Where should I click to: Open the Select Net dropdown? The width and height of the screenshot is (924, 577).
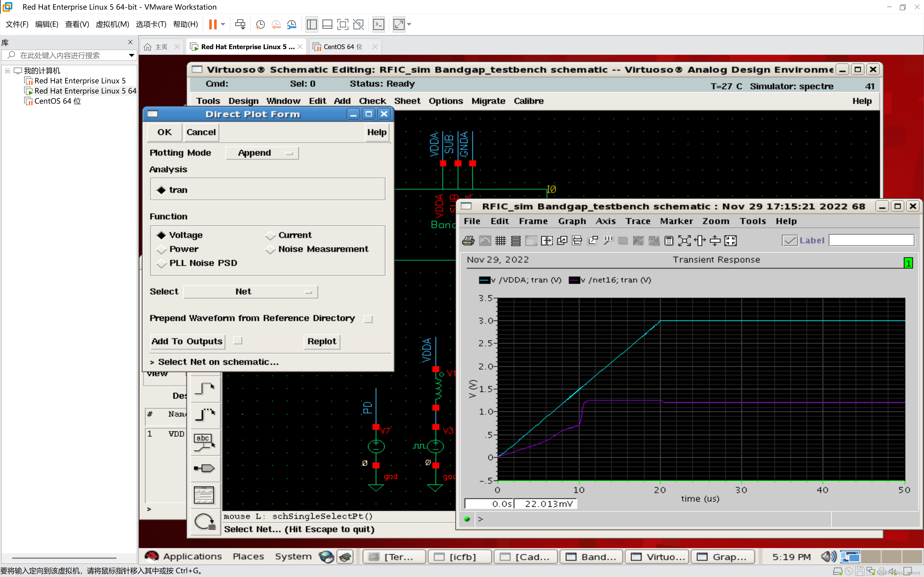(251, 291)
